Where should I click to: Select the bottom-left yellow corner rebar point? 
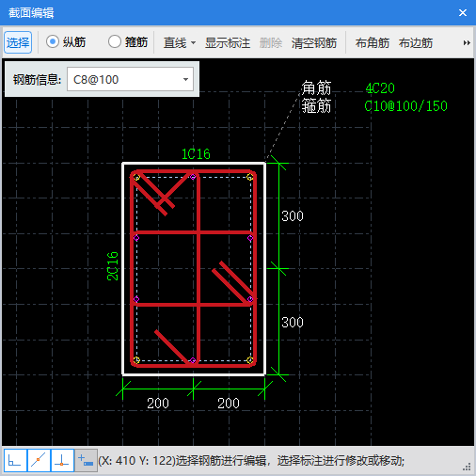pos(136,360)
